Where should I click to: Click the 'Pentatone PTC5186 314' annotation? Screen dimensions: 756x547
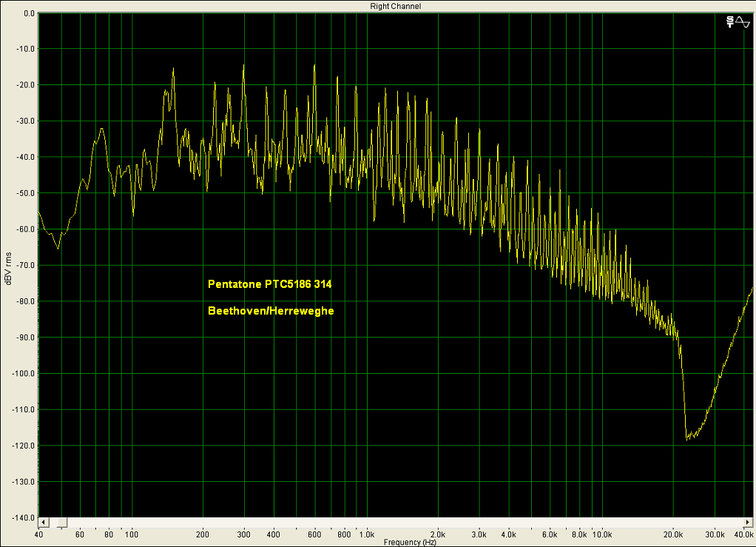[269, 284]
